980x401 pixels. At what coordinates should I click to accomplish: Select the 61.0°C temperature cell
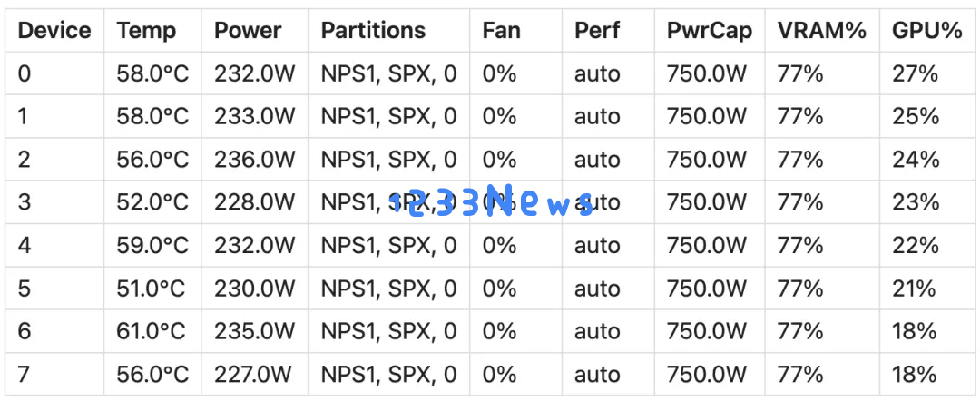152,331
